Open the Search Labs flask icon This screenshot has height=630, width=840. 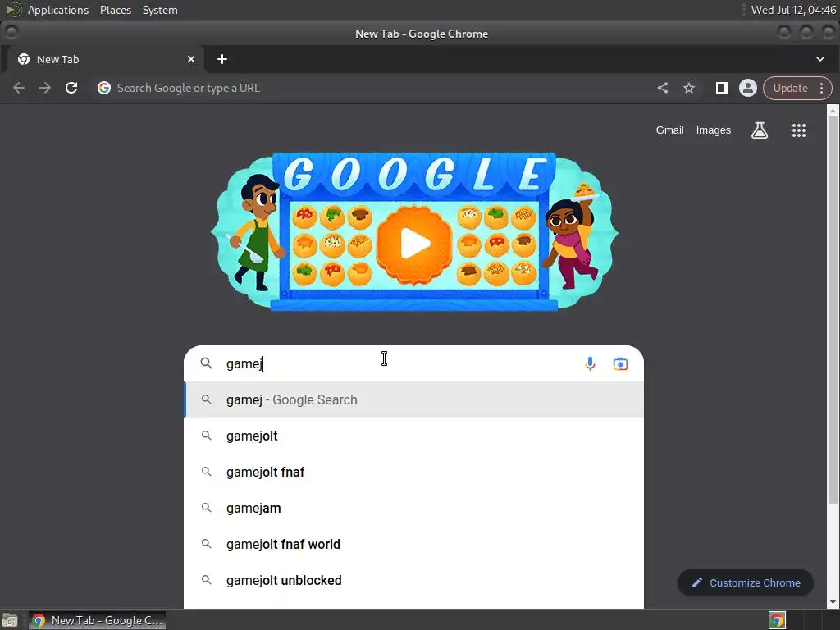pyautogui.click(x=759, y=130)
